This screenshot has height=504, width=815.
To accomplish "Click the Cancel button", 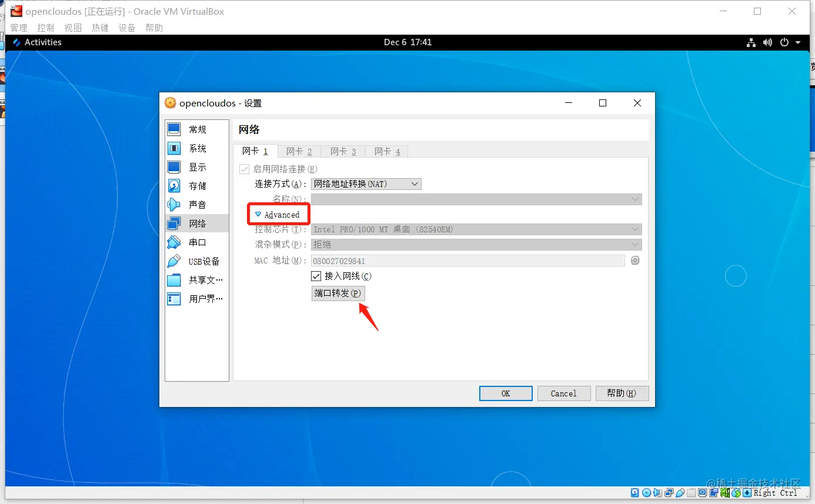I will coord(564,393).
